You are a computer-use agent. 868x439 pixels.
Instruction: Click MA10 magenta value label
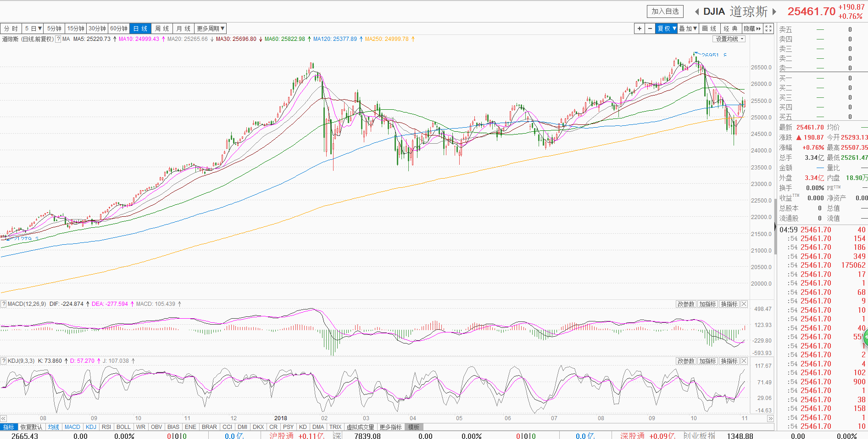[139, 39]
